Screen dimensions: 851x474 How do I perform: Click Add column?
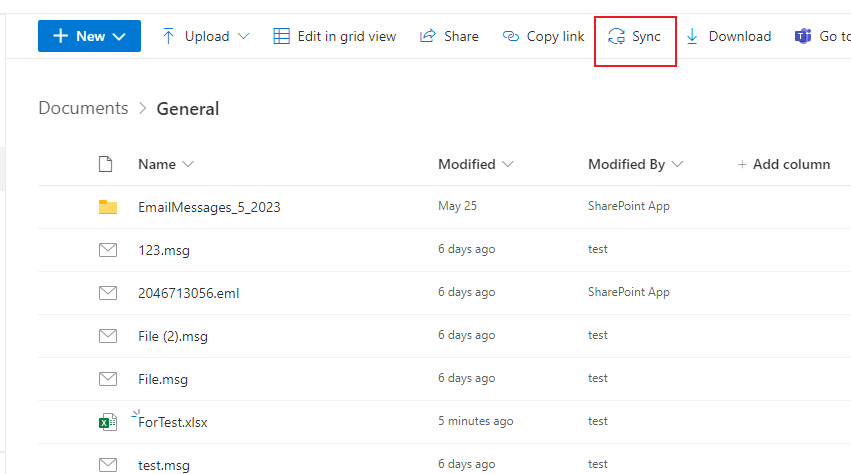[x=783, y=164]
